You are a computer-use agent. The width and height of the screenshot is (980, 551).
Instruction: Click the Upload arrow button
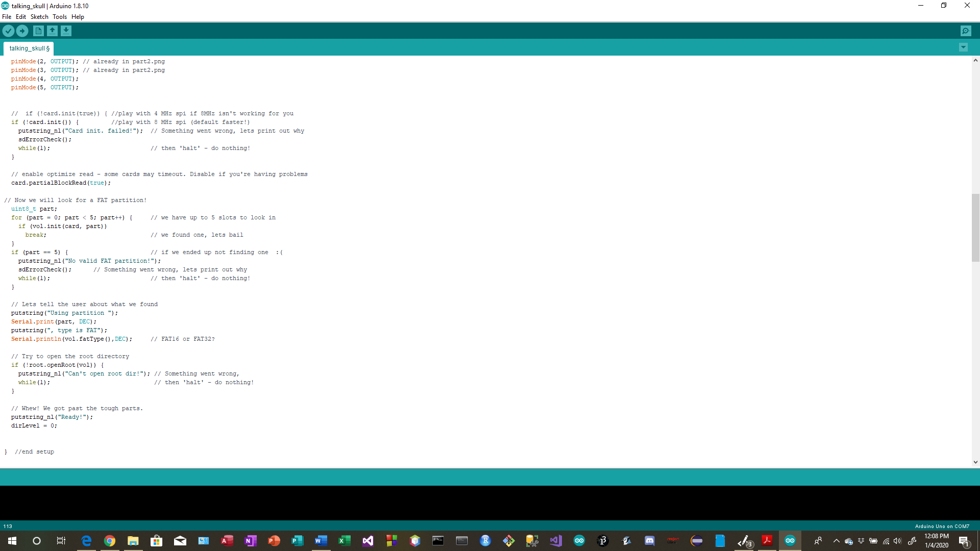(22, 31)
